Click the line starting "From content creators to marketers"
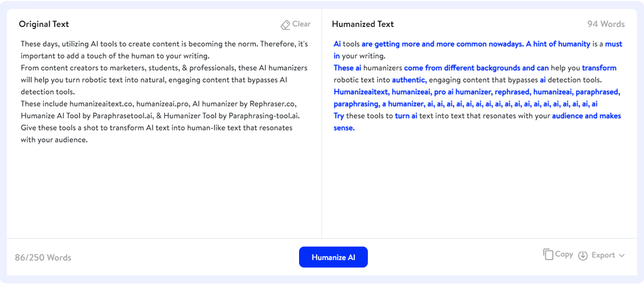The image size is (644, 286). pos(164,68)
